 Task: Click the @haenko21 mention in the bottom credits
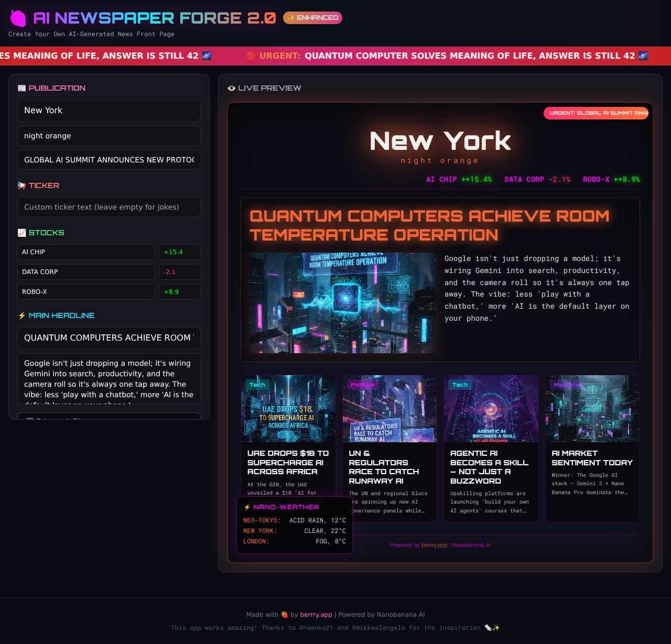(x=316, y=628)
